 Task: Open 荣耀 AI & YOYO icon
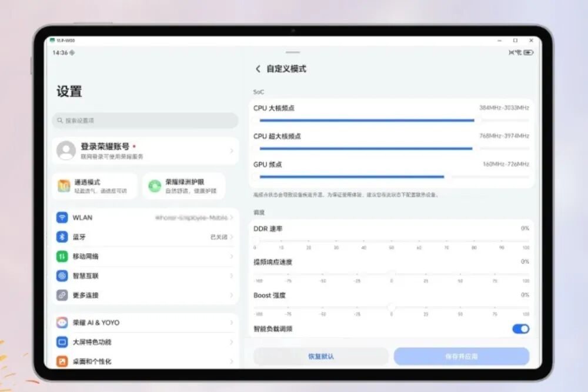[62, 323]
